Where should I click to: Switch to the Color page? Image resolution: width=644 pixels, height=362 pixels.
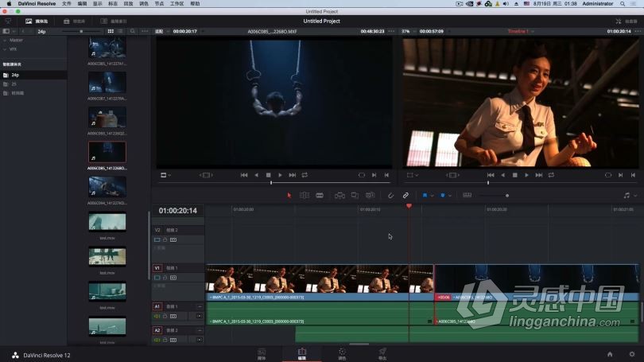342,354
